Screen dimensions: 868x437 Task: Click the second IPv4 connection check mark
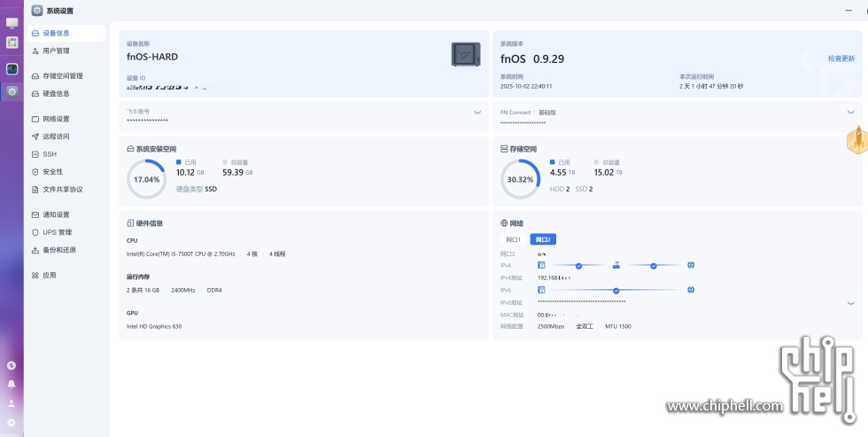654,266
